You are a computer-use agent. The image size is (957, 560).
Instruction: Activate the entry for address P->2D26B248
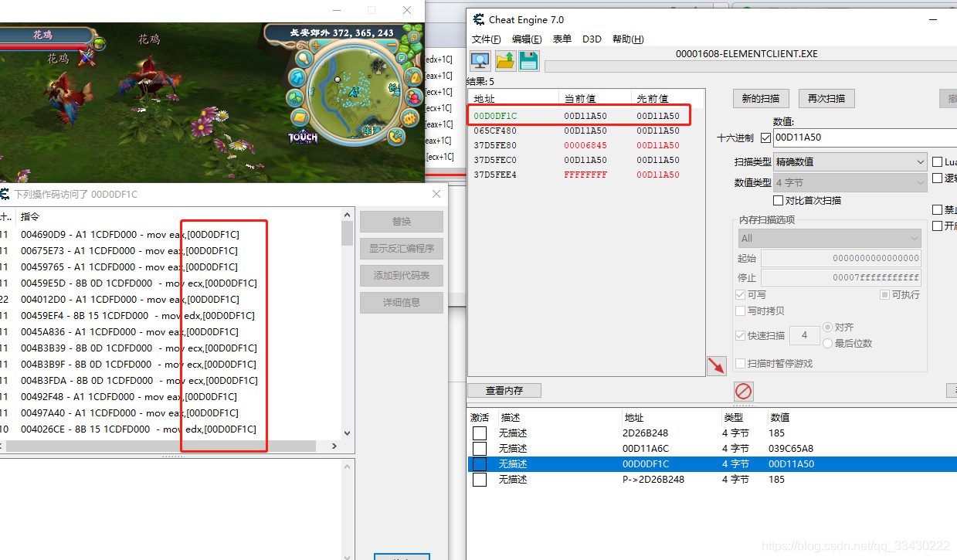[480, 480]
